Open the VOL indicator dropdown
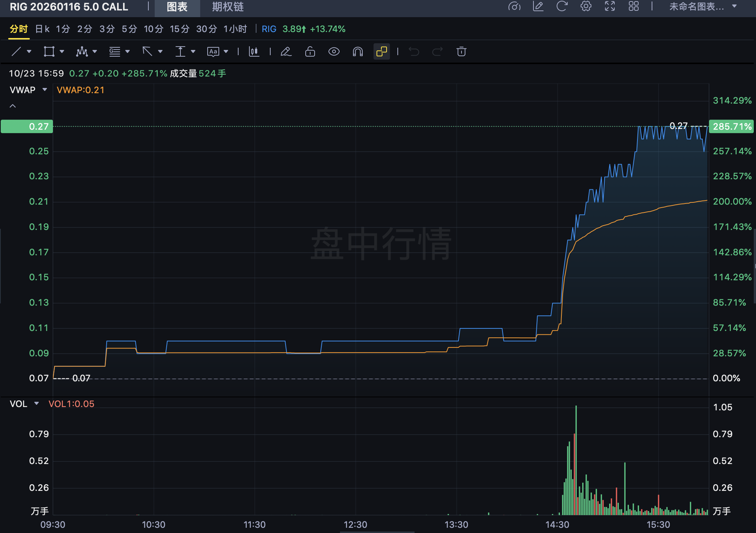This screenshot has height=533, width=756. pos(37,404)
